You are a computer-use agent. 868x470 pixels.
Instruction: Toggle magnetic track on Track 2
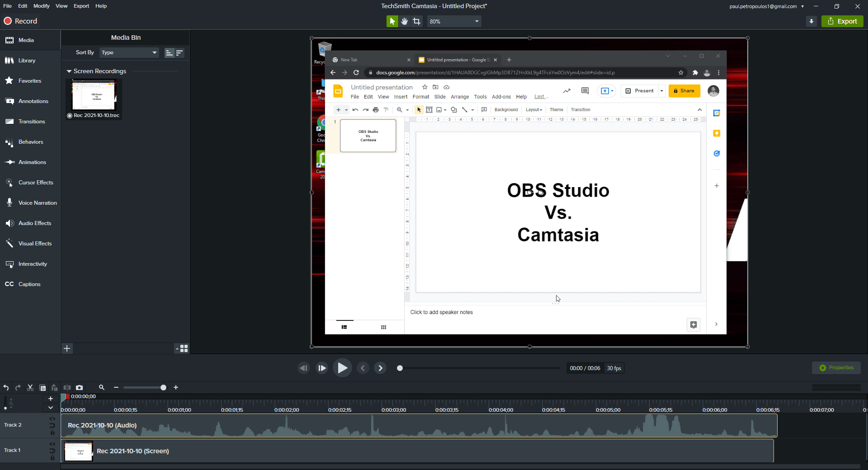pyautogui.click(x=52, y=426)
